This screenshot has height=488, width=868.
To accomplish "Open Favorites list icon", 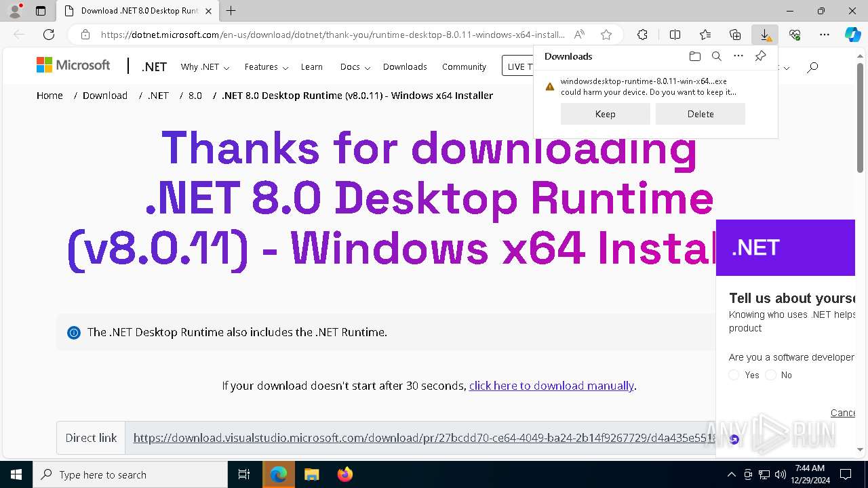I will click(705, 35).
